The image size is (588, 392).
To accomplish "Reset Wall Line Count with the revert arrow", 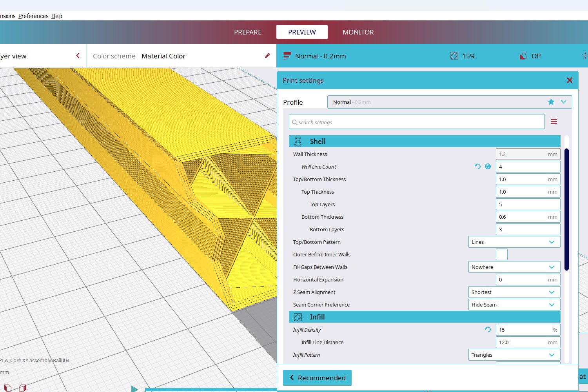I will click(x=477, y=166).
